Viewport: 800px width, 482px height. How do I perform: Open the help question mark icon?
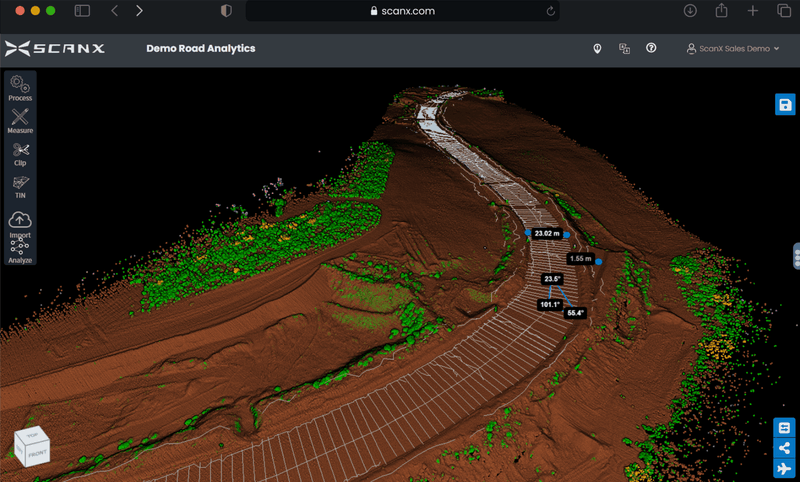point(651,48)
